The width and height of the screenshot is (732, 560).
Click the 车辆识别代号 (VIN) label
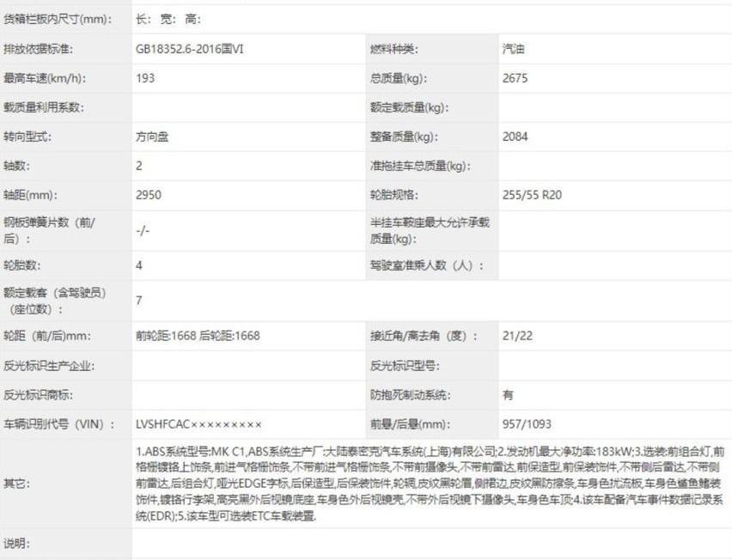click(59, 424)
